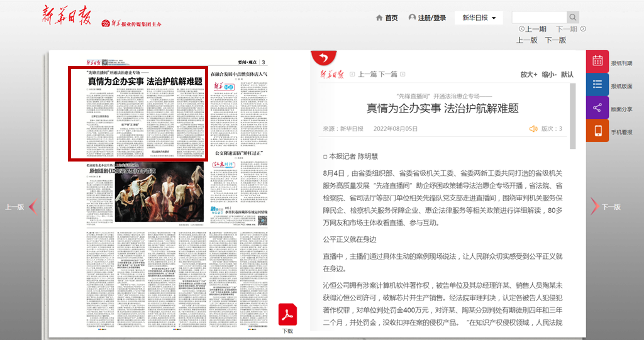Decrease the font size with 缩小-
The image size is (644, 340).
pos(548,74)
